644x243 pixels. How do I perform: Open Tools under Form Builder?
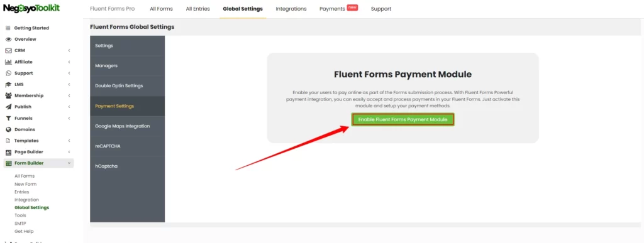(20, 215)
